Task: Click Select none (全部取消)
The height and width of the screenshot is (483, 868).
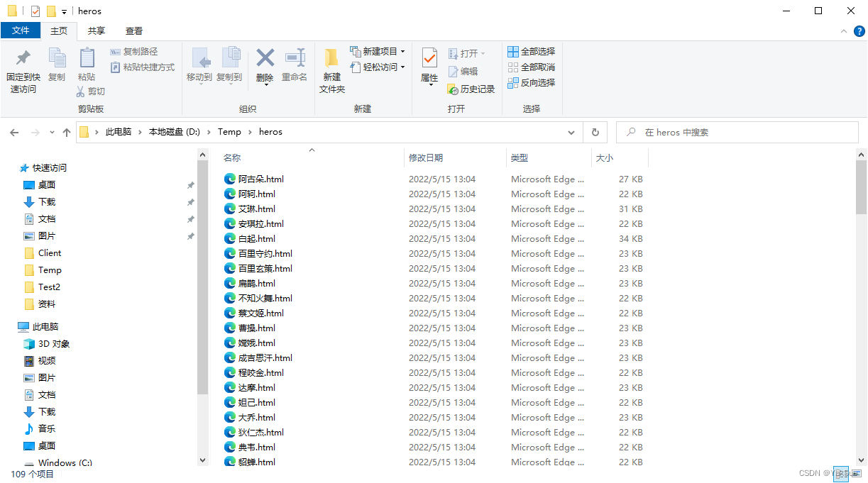Action: pyautogui.click(x=531, y=67)
